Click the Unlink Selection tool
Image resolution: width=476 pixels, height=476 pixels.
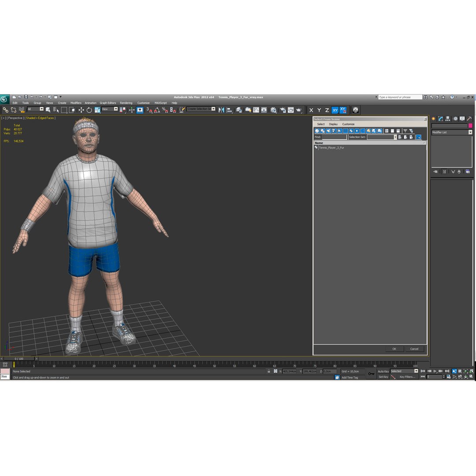point(13,110)
